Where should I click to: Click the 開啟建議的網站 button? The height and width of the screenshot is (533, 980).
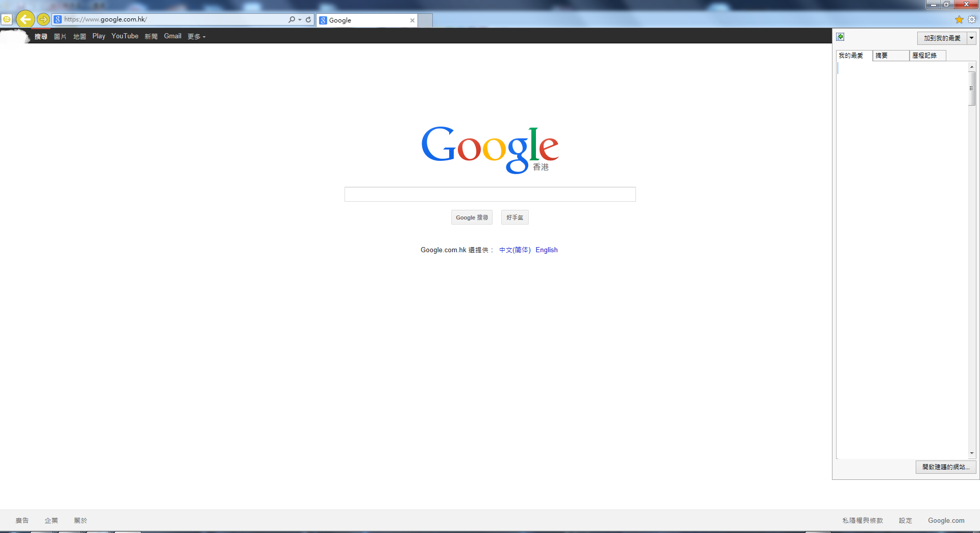946,467
